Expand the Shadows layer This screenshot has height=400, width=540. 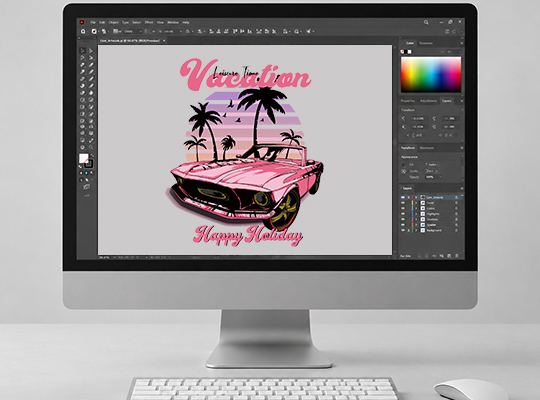click(x=416, y=219)
